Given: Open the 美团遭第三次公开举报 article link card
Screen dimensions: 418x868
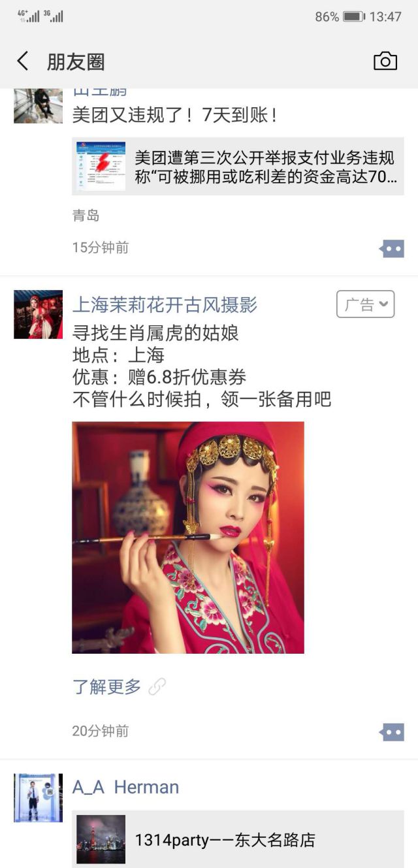Looking at the screenshot, I should pyautogui.click(x=238, y=166).
